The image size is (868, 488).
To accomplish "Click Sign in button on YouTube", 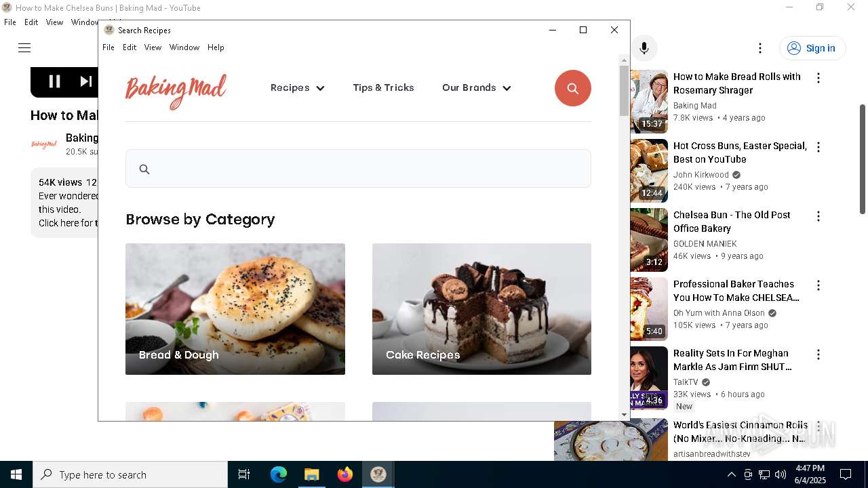I will [x=812, y=48].
